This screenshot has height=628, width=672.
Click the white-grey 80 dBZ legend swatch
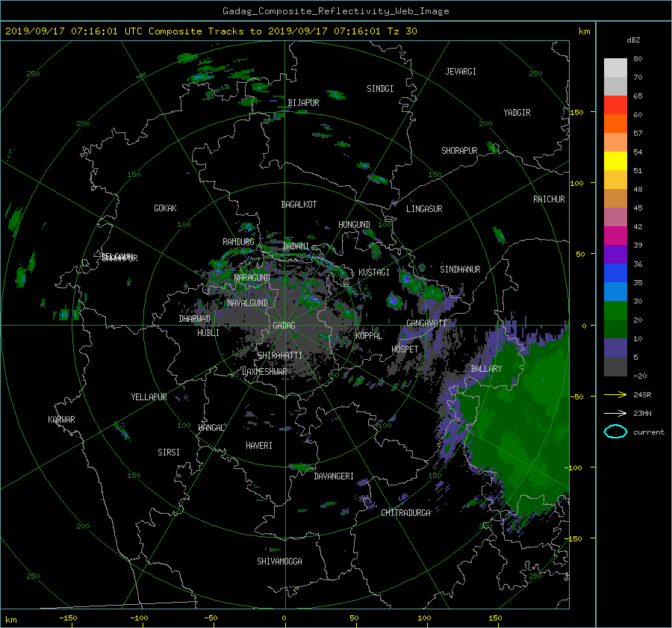(x=615, y=67)
